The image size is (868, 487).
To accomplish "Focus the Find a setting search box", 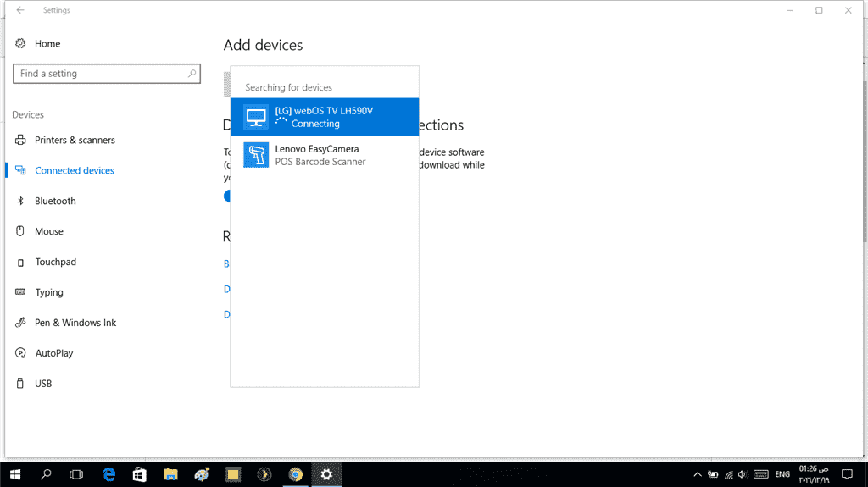I will tap(106, 74).
